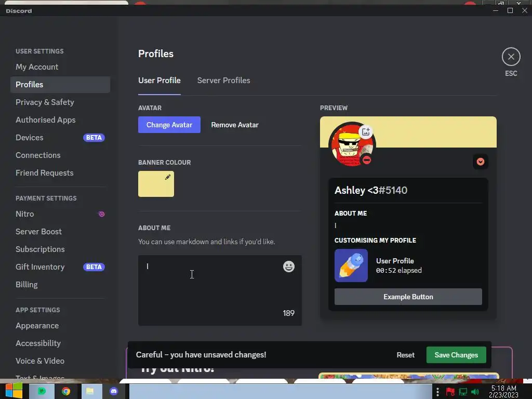The image size is (532, 399).
Task: Switch to the Server Profiles tab
Action: click(223, 81)
